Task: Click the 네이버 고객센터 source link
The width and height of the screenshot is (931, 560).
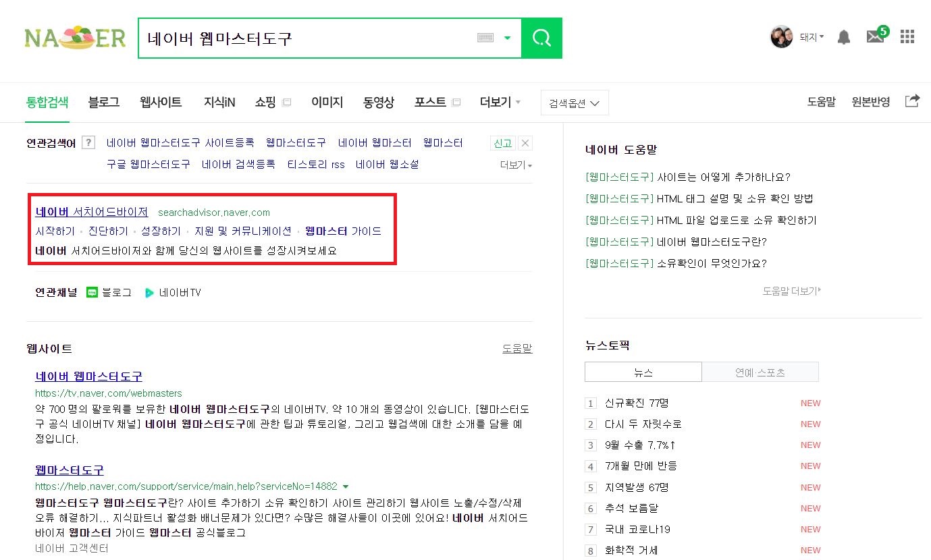Action: point(72,548)
